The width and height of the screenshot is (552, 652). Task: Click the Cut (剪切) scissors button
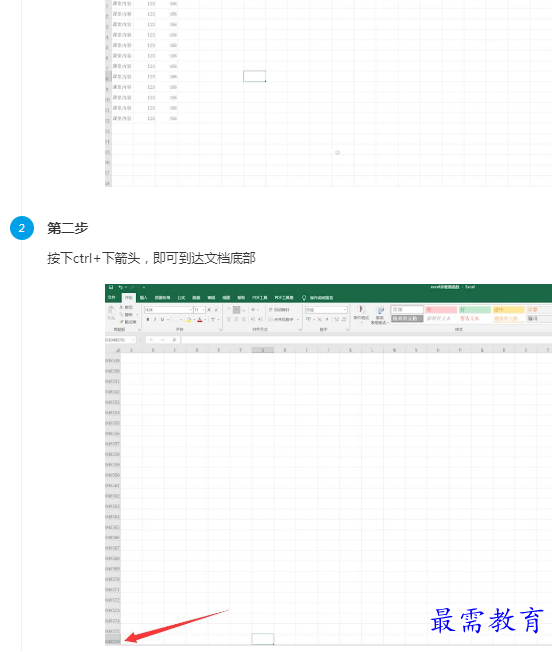pos(126,307)
